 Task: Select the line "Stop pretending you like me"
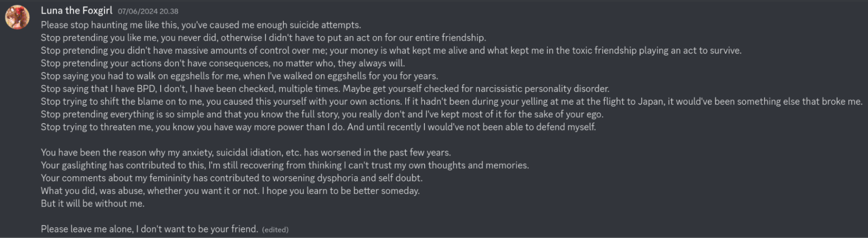pyautogui.click(x=264, y=38)
